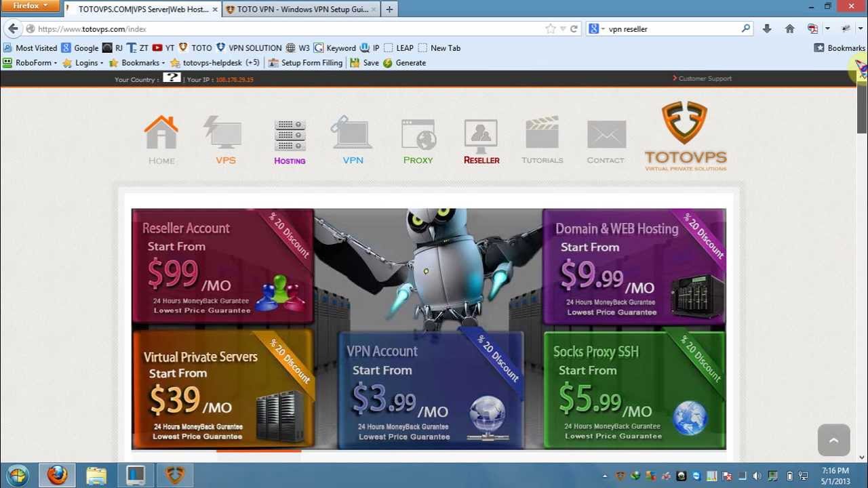Click the RoboForm Generate button
This screenshot has height=488, width=868.
pyautogui.click(x=405, y=62)
